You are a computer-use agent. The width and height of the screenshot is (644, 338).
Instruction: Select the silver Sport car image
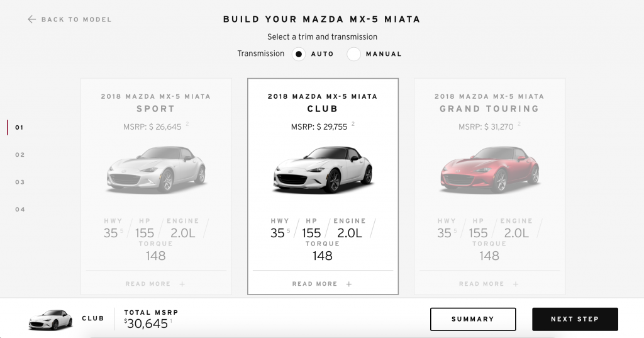[x=156, y=169]
